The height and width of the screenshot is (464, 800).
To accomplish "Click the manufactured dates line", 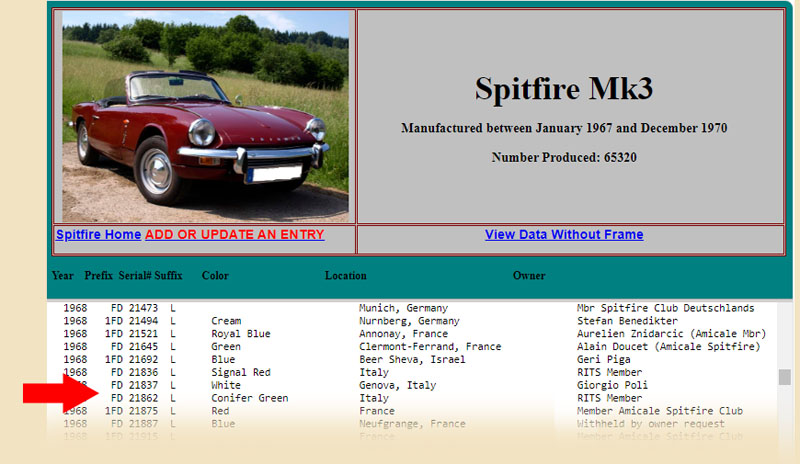I will 563,129.
